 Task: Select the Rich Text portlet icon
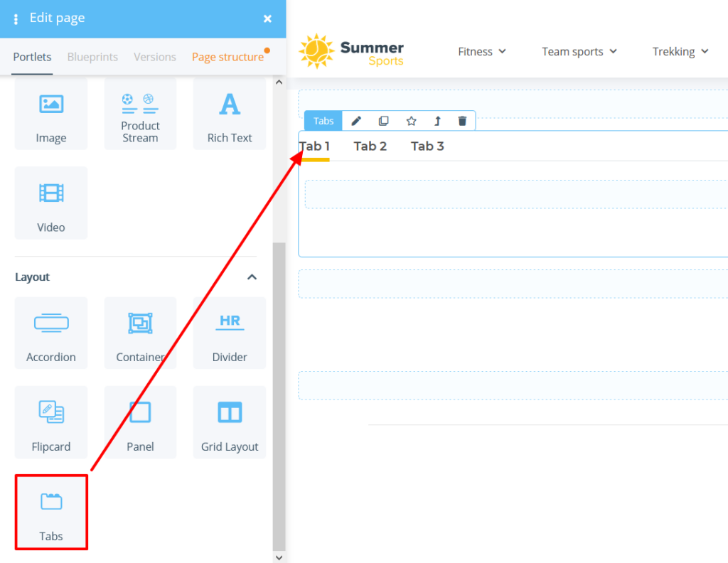point(229,114)
